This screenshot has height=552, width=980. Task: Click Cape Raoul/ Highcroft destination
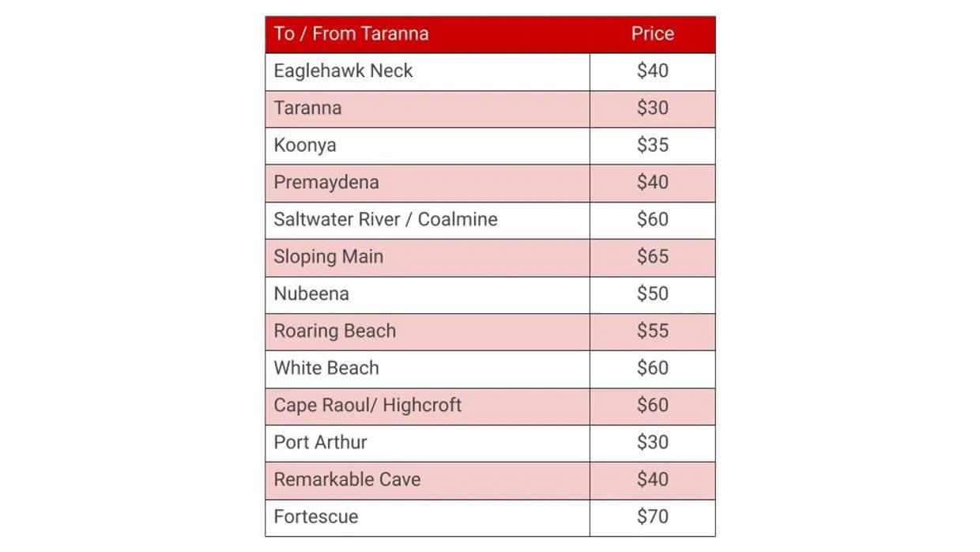click(x=367, y=406)
